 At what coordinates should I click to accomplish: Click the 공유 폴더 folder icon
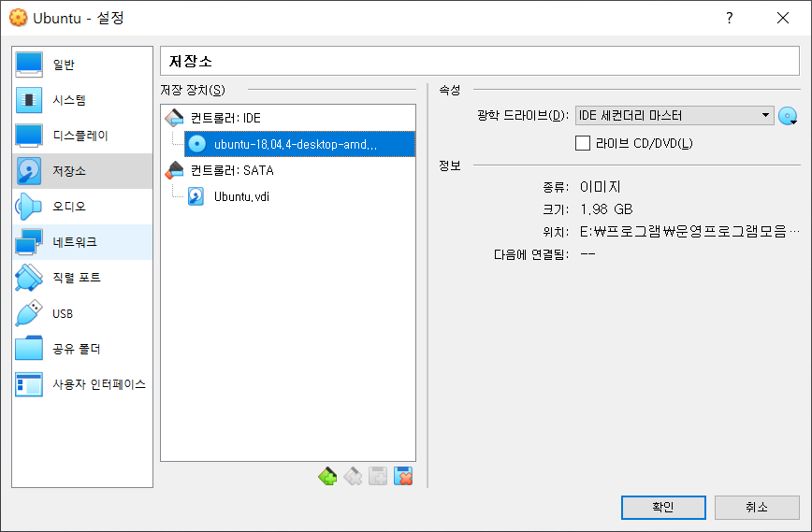tap(28, 349)
